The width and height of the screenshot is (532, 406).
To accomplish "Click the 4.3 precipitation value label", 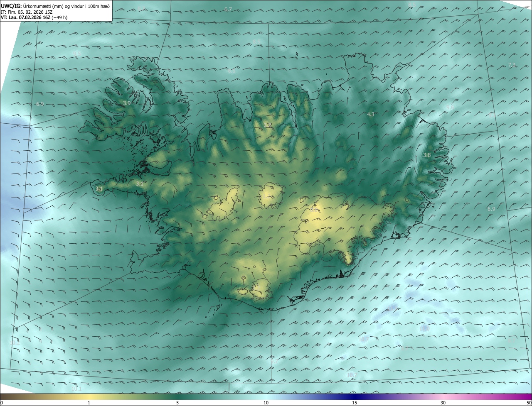I will (371, 114).
